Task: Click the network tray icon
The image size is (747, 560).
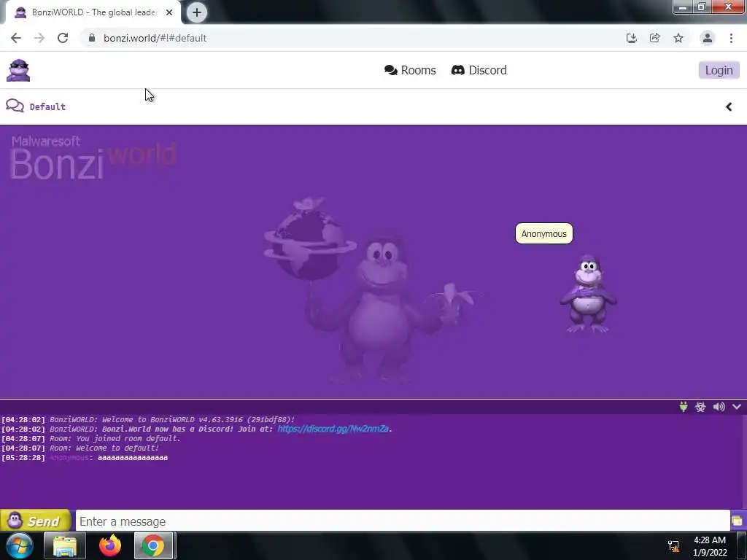Action: click(673, 545)
